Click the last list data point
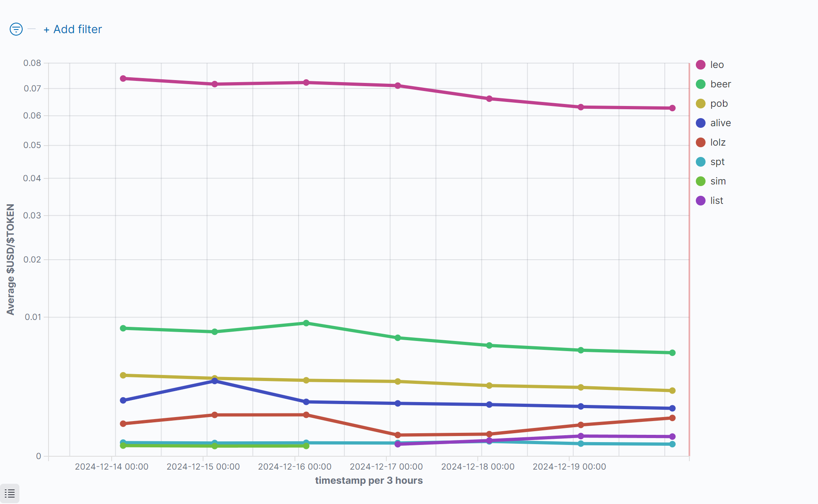 coord(672,436)
